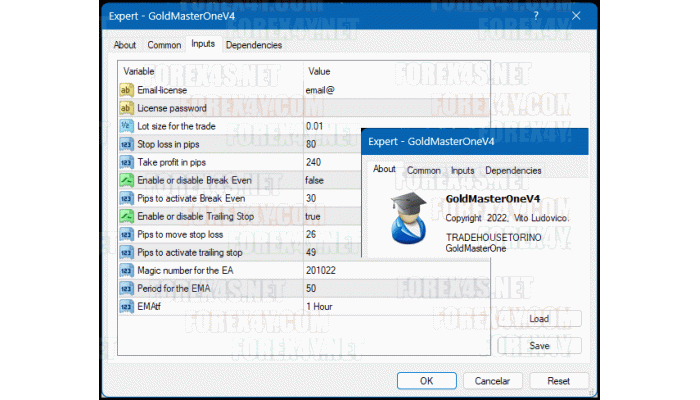Click the Stop loss in pips icon
The height and width of the screenshot is (400, 700).
point(127,144)
